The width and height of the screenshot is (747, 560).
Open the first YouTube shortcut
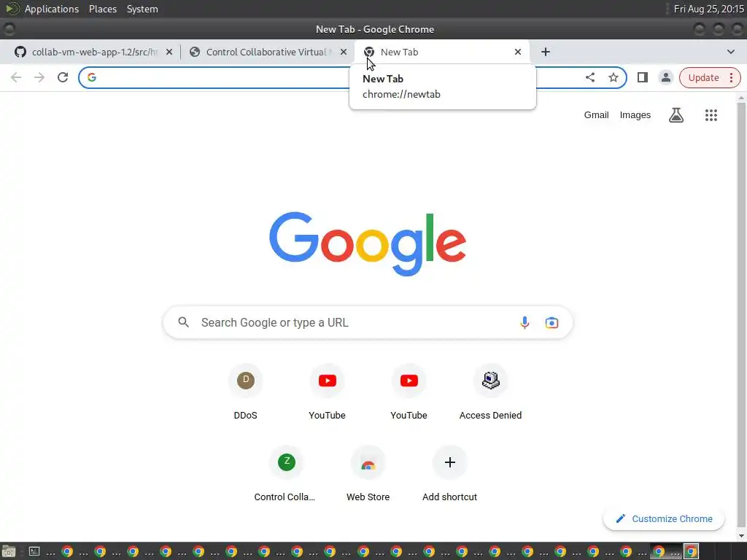click(x=327, y=393)
